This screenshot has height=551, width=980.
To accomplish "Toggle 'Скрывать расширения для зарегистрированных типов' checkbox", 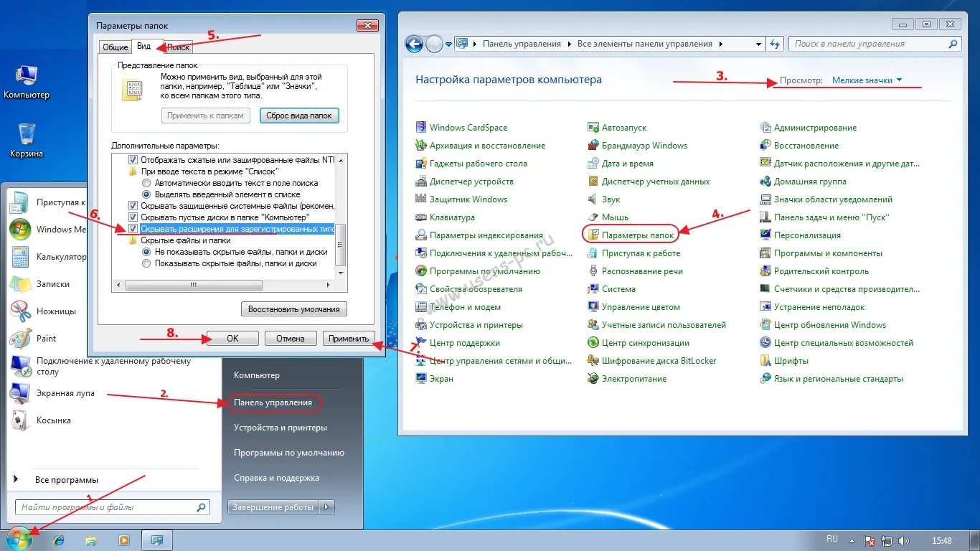I will click(x=132, y=229).
